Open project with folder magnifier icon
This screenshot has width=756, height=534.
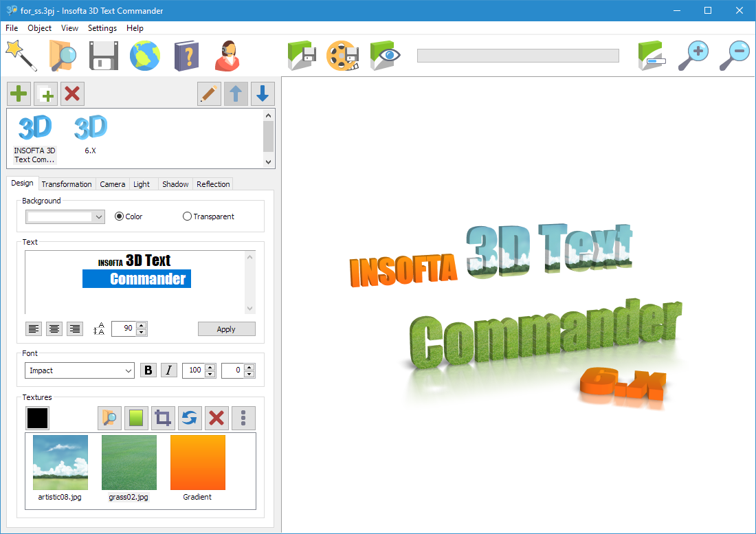(x=63, y=56)
